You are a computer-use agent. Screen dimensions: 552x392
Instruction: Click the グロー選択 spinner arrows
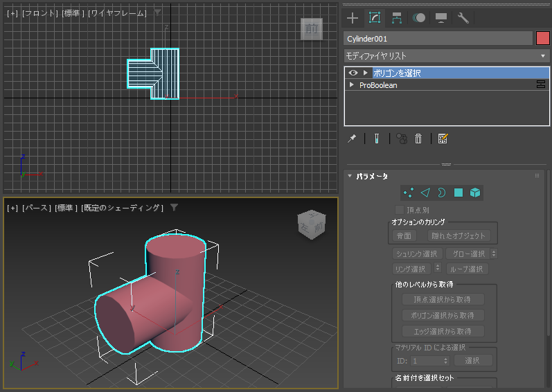click(x=494, y=253)
